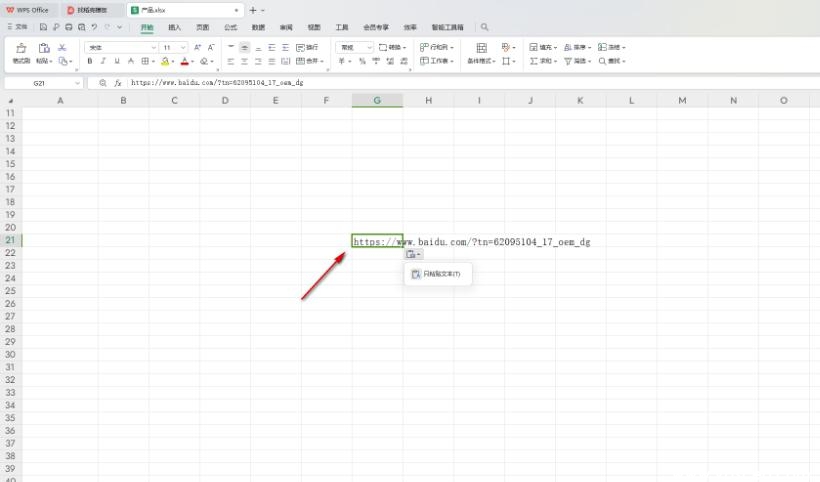Screen dimensions: 820x482
Task: Click the Print Preview icon
Action: pyautogui.click(x=81, y=27)
